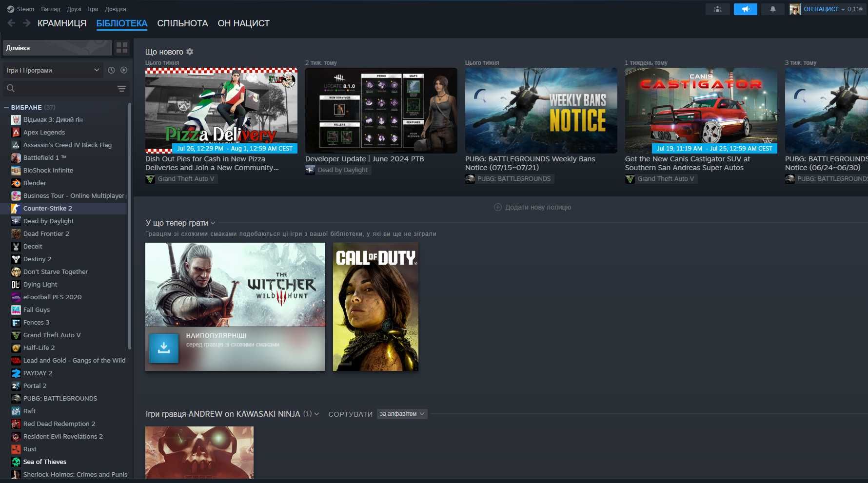The width and height of the screenshot is (868, 483).
Task: Go back with the left navigation arrow
Action: (x=11, y=23)
